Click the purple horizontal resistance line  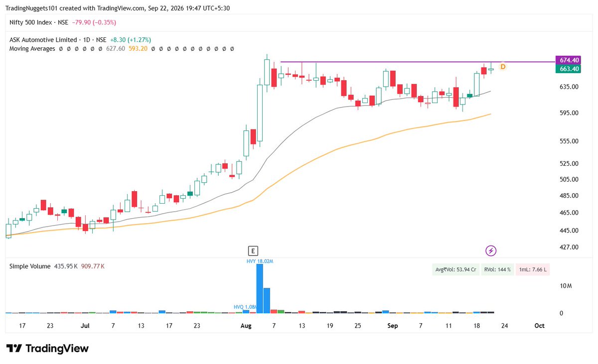point(418,62)
